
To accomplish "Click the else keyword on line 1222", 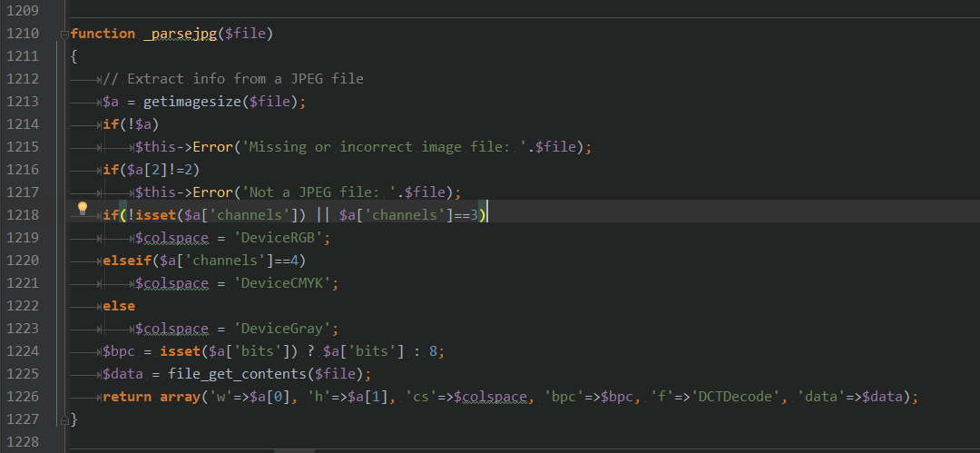I will [119, 306].
